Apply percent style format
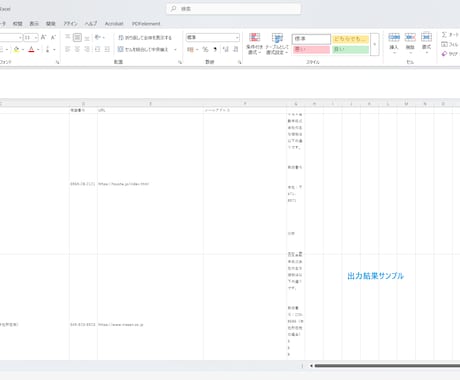460x380 pixels. point(205,49)
